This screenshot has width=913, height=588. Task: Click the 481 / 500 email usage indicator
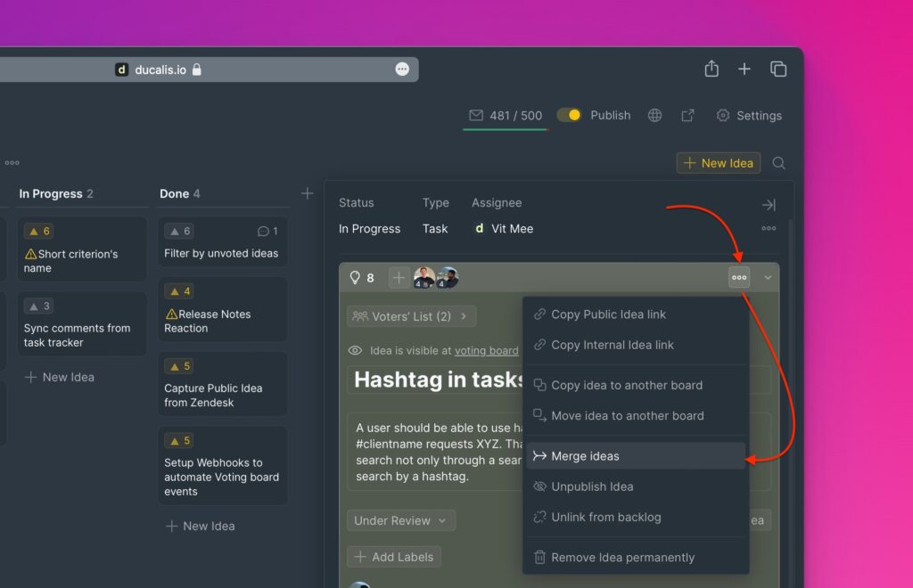coord(505,116)
